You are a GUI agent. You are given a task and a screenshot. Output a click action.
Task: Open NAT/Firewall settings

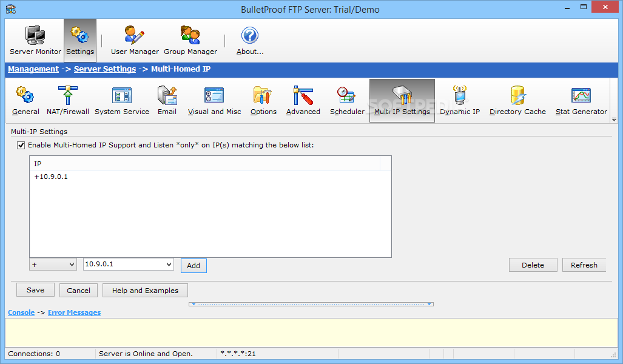click(x=67, y=101)
